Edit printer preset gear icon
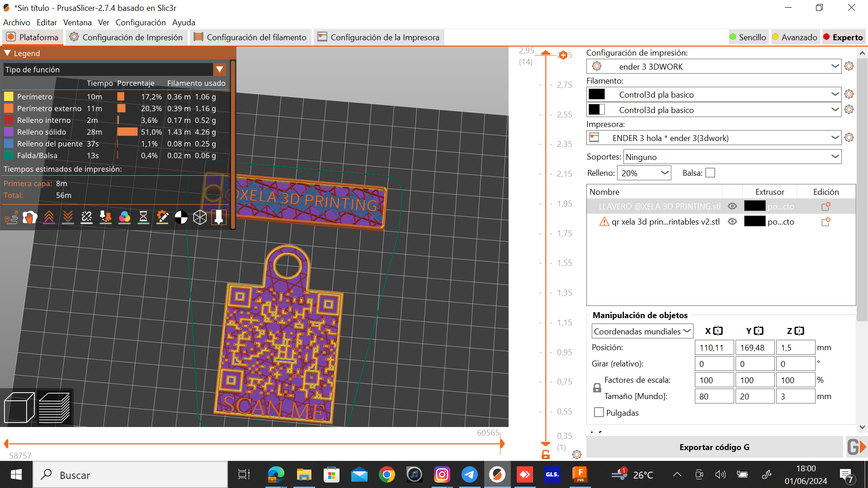The height and width of the screenshot is (488, 868). click(849, 138)
